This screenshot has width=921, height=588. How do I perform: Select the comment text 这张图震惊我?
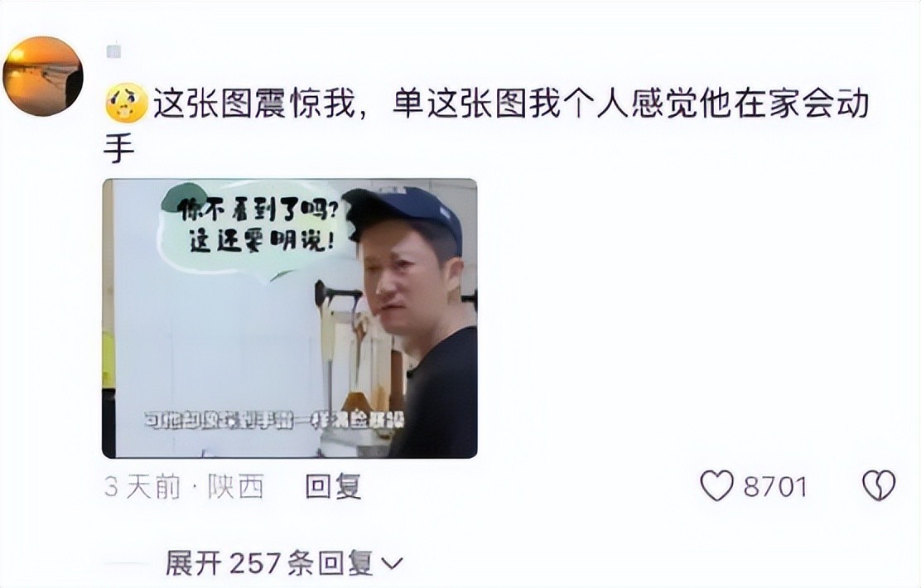click(x=255, y=105)
